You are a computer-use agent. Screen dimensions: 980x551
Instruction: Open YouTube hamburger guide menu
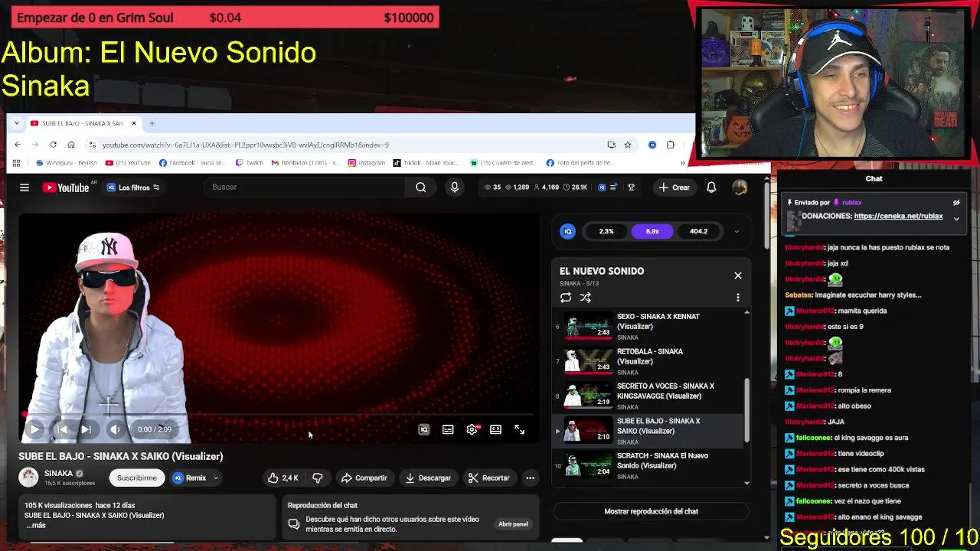[x=24, y=187]
